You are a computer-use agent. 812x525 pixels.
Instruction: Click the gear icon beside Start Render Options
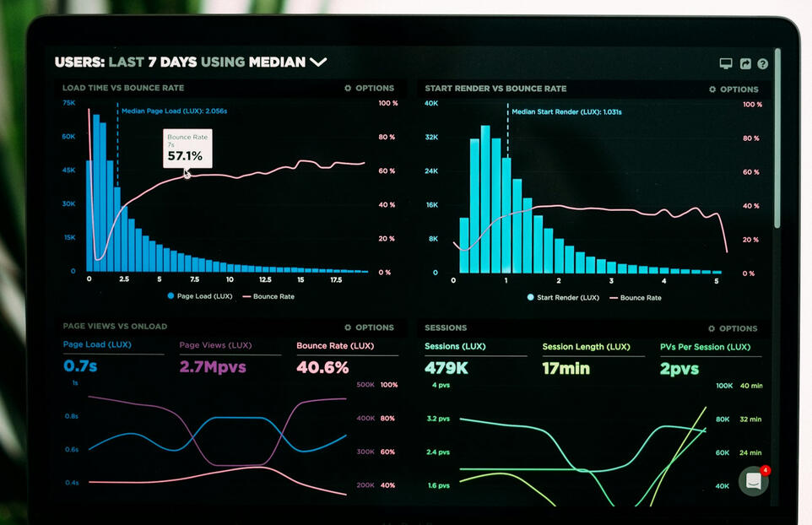pyautogui.click(x=712, y=89)
